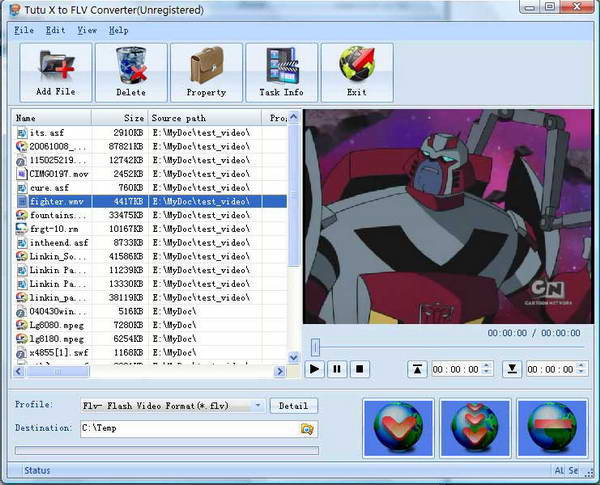600x485 pixels.
Task: Click the horizontal scrollbar thumb of file list
Action: pos(58,371)
